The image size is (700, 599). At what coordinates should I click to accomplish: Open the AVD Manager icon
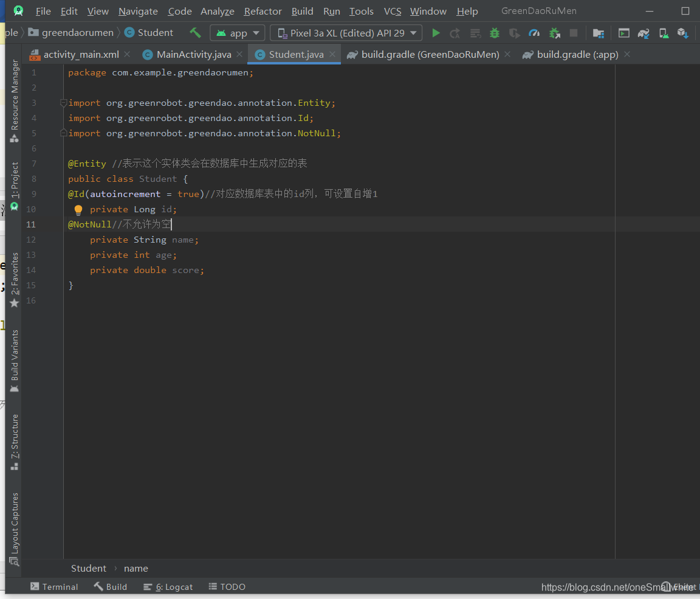click(x=664, y=33)
